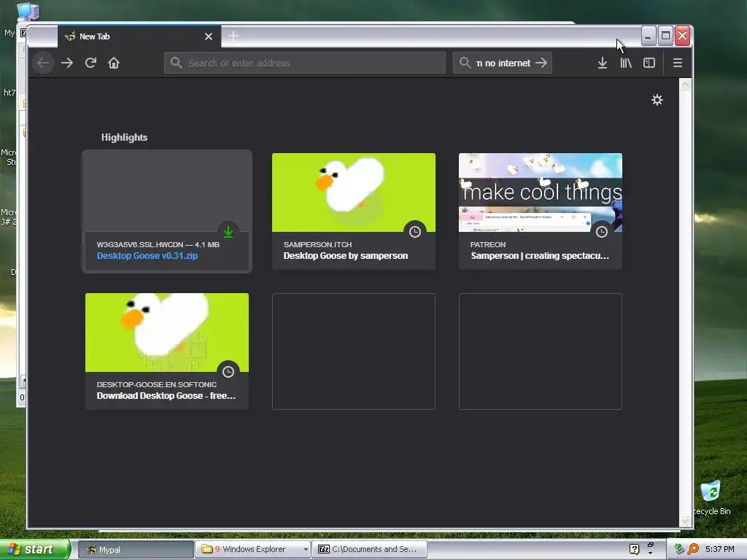747x560 pixels.
Task: Click the Highlights section heading
Action: tap(124, 138)
